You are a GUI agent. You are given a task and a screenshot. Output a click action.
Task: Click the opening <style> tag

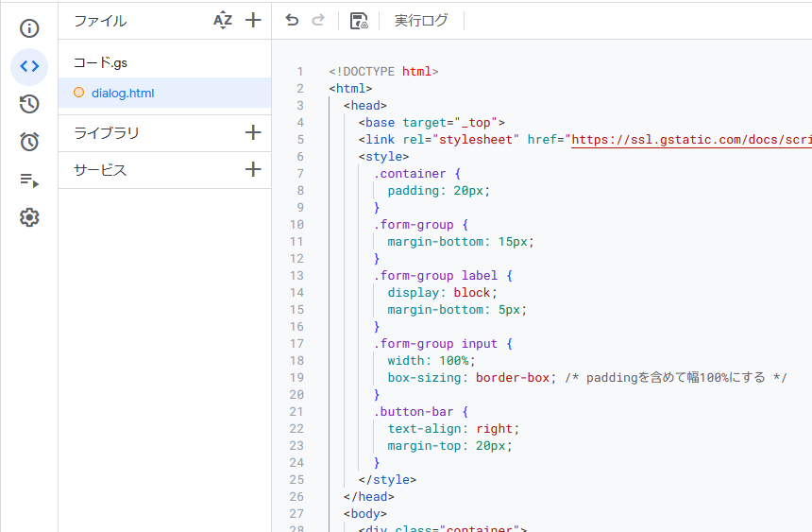click(x=383, y=156)
